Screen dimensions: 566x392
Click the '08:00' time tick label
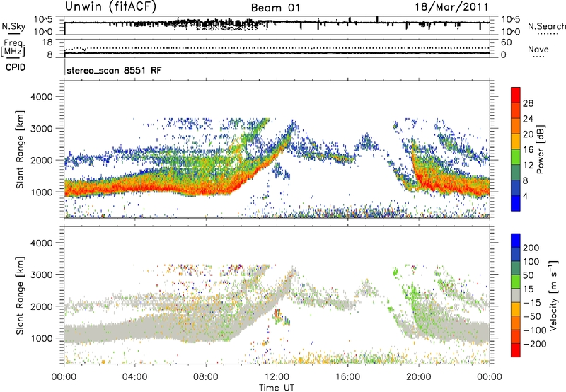(206, 377)
